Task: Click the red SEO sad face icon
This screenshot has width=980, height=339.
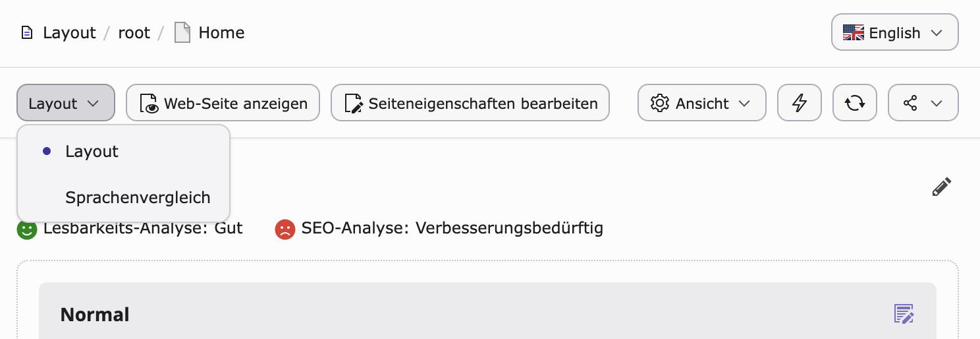Action: (285, 229)
